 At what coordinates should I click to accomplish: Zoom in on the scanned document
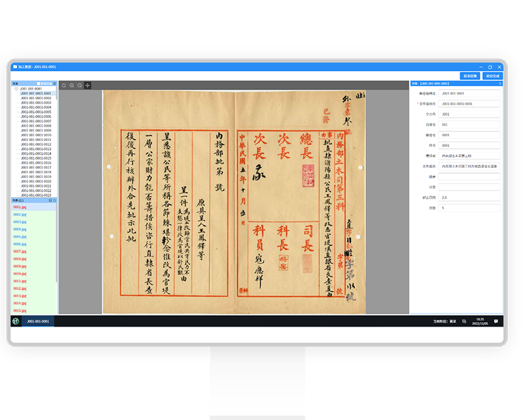click(x=72, y=86)
